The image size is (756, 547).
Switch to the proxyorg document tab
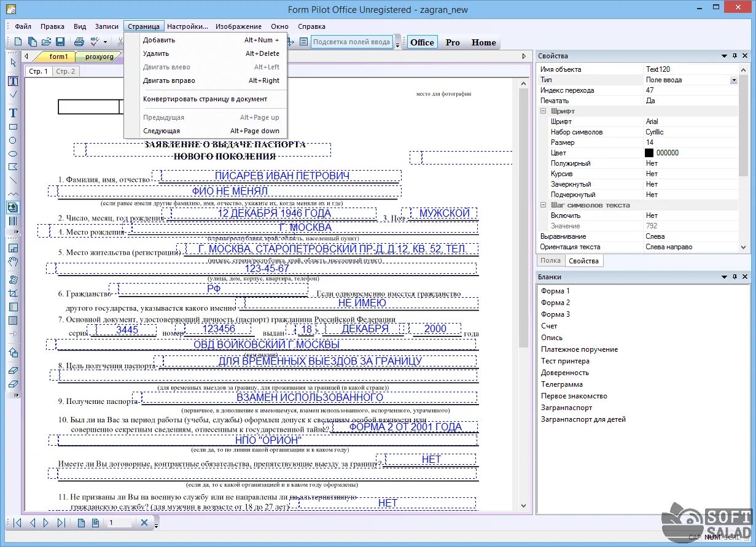tap(99, 56)
